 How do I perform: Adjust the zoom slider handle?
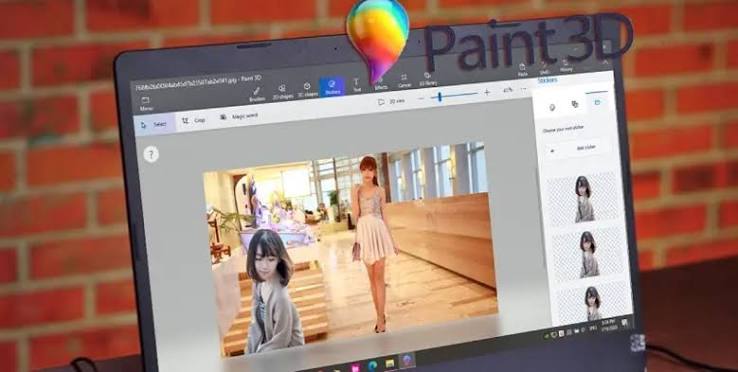point(440,97)
